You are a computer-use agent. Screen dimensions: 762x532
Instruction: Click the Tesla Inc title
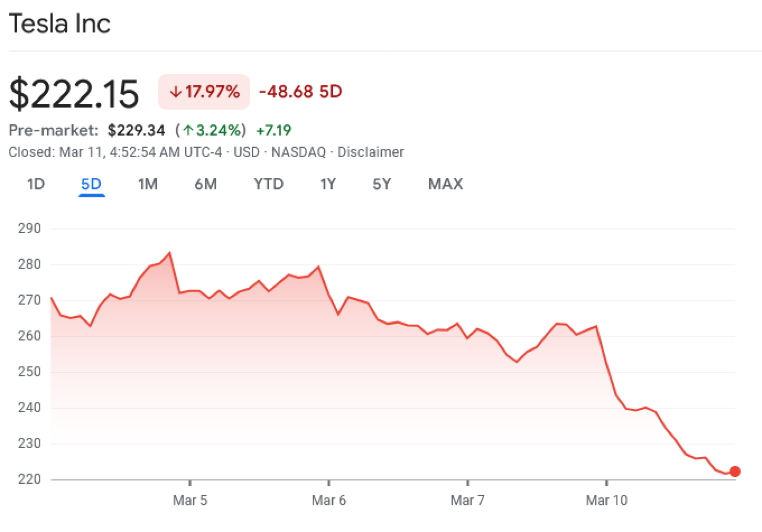coord(60,24)
